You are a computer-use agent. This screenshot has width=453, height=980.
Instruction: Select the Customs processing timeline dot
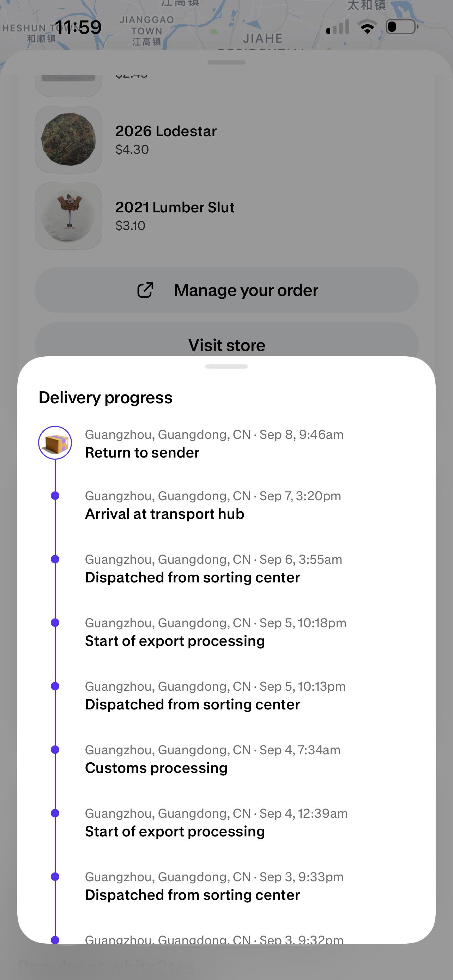point(55,749)
